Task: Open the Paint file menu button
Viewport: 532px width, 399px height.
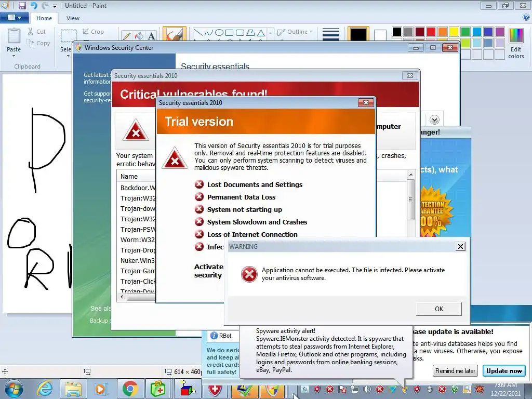Action: click(14, 18)
